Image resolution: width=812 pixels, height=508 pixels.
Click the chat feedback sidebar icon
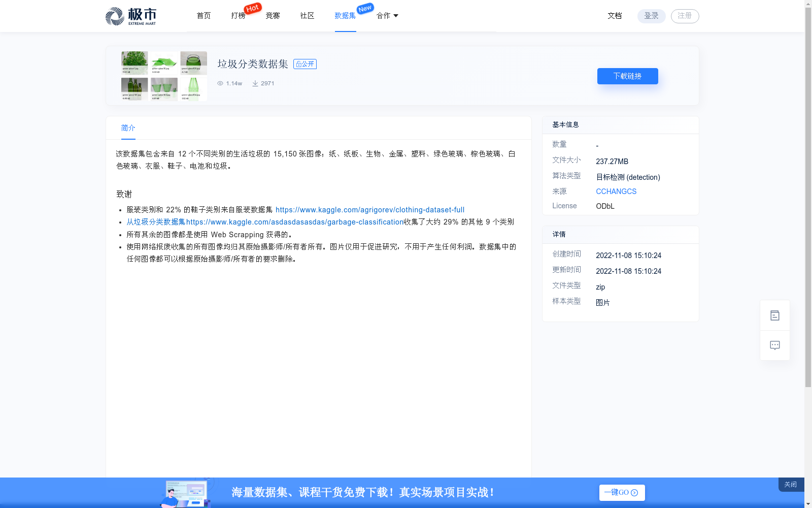click(x=775, y=345)
